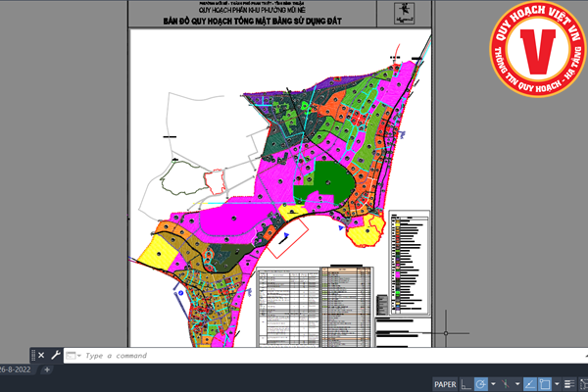Open Polar Tracking angle dropdown arrow

[x=492, y=383]
